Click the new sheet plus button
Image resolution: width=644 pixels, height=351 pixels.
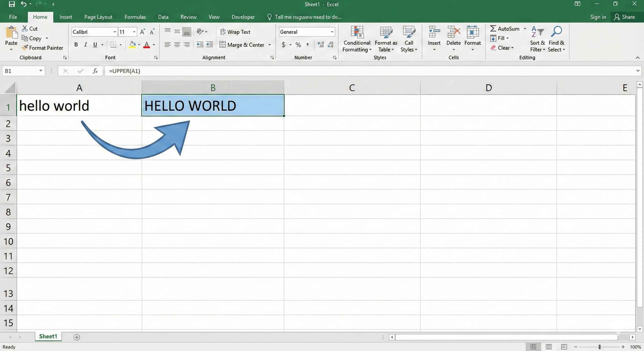click(x=77, y=337)
